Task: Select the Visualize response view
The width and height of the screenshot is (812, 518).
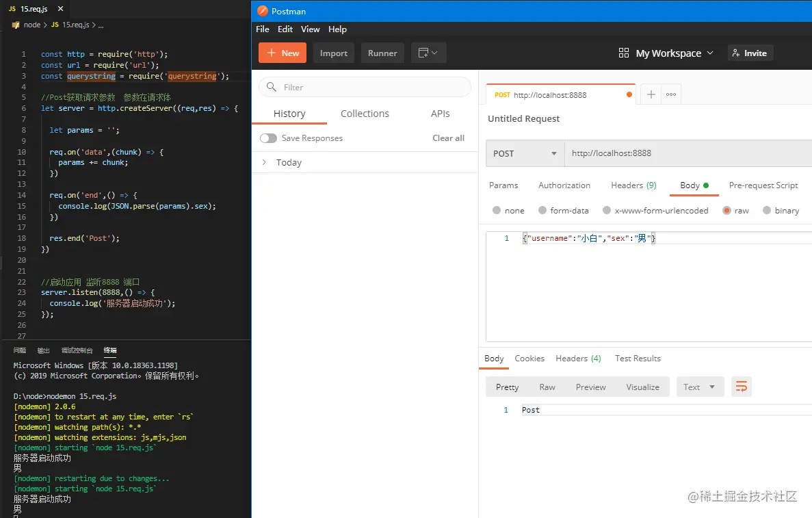Action: click(x=642, y=387)
